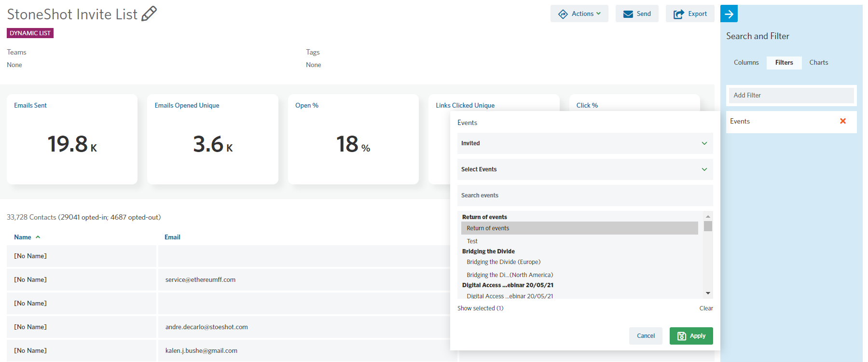Click the events list scroll-up arrow
Image resolution: width=868 pixels, height=362 pixels.
(x=708, y=216)
